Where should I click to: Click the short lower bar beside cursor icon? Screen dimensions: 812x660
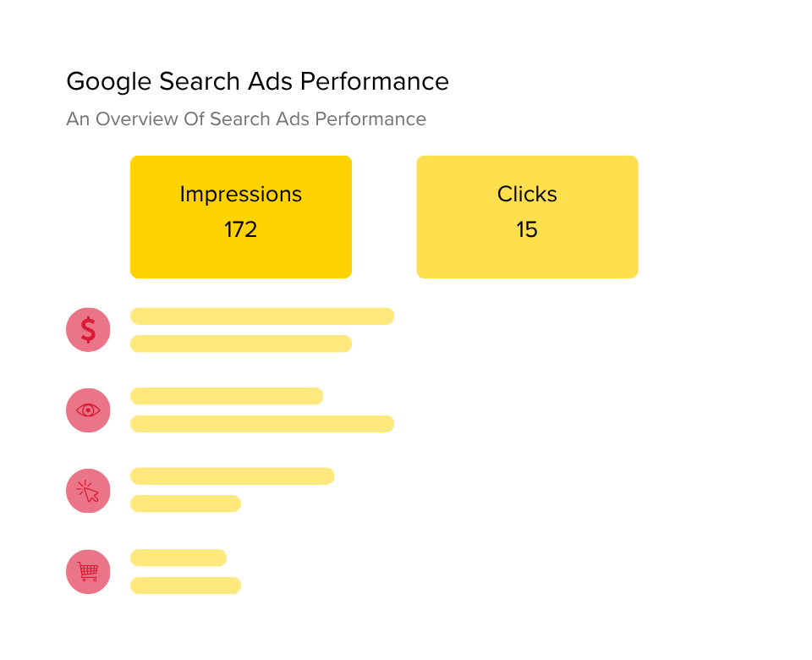tap(185, 503)
